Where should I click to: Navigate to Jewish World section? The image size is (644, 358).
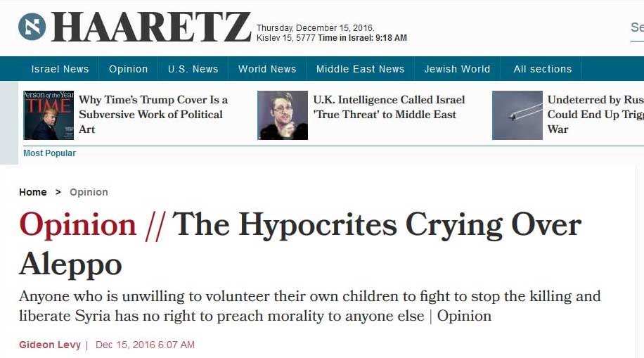[457, 69]
